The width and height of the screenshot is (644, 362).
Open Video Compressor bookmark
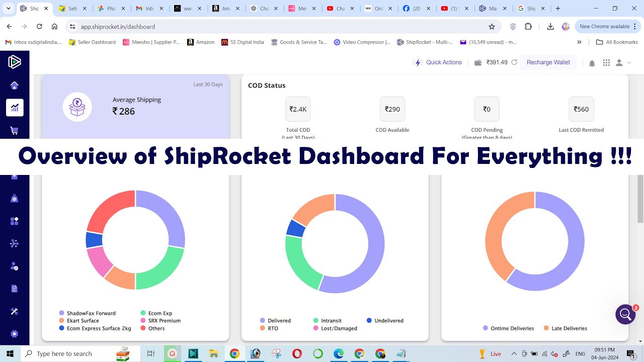pos(362,42)
